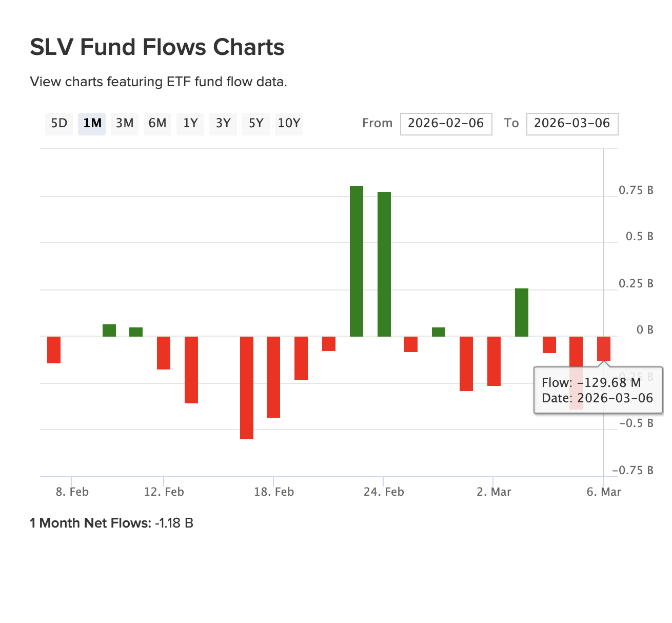
Task: Click the From date field
Action: [x=445, y=124]
